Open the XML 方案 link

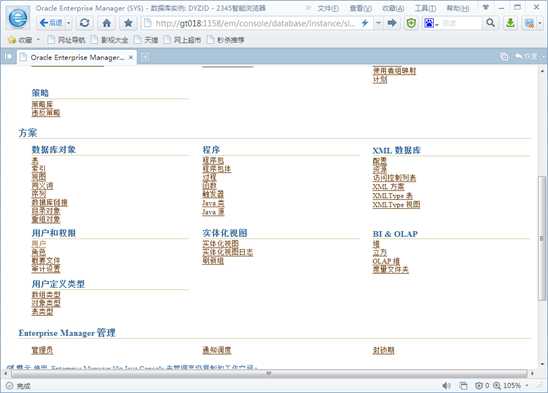pos(388,187)
